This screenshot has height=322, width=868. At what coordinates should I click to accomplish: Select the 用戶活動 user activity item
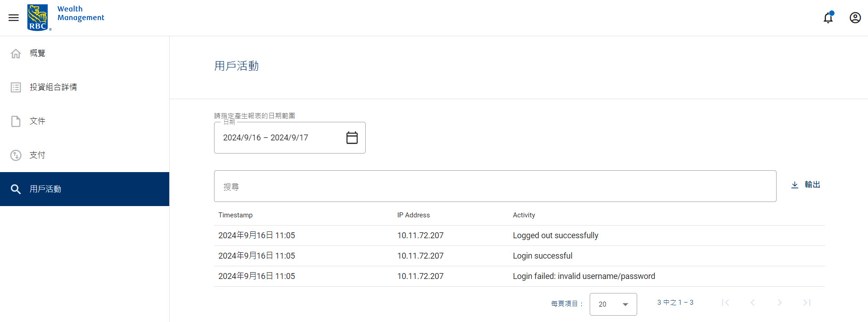(x=85, y=189)
